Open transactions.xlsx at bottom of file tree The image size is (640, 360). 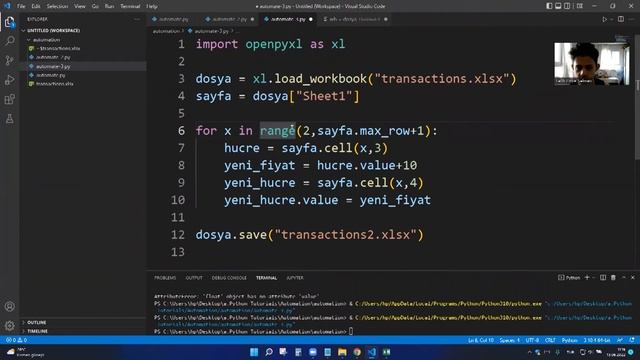(x=55, y=84)
